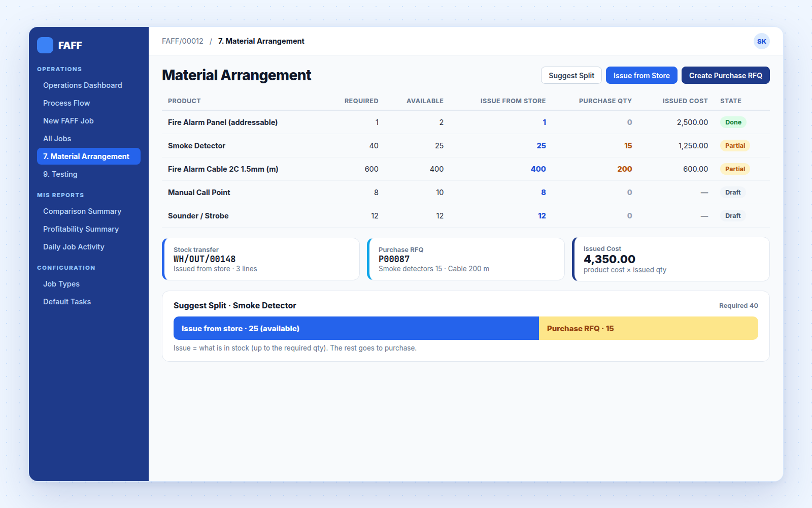Click Manual Call Point's Draft badge
Image resolution: width=812 pixels, height=508 pixels.
coord(733,193)
